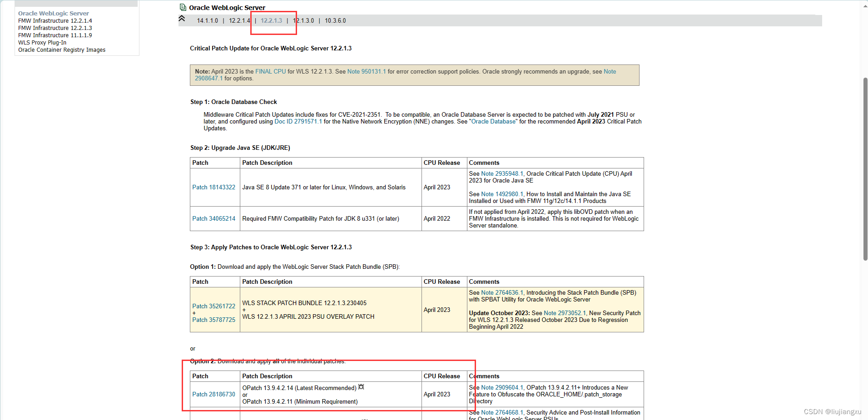Open the Note 2909604.1 link
868x420 pixels.
tap(502, 388)
